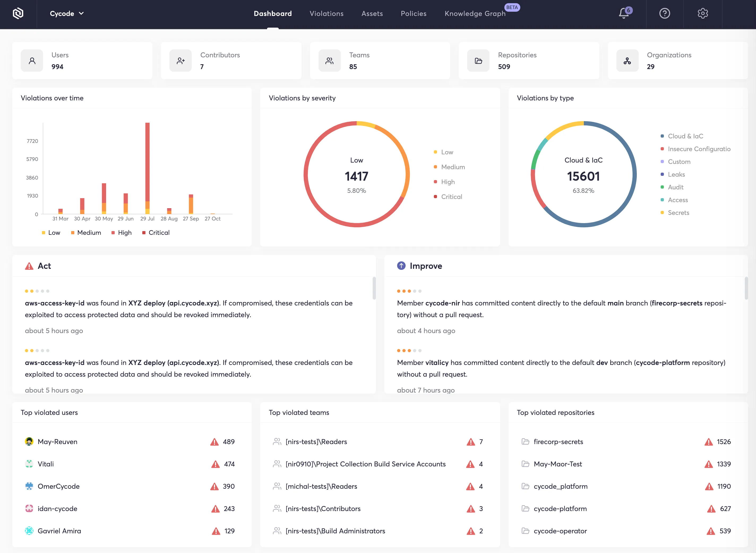756x553 pixels.
Task: Click the Organizations icon on the 29 card
Action: point(627,61)
